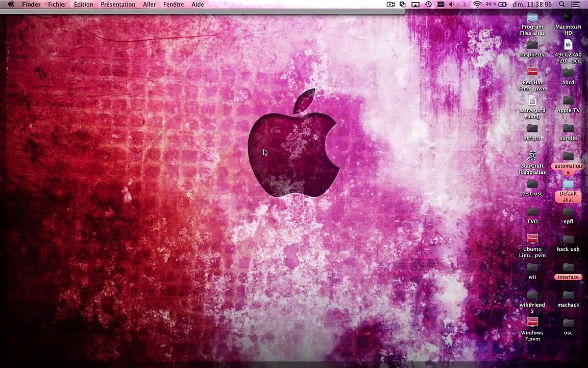Open the Time Machine menu bar icon
Image resolution: width=588 pixels, height=368 pixels.
point(428,5)
